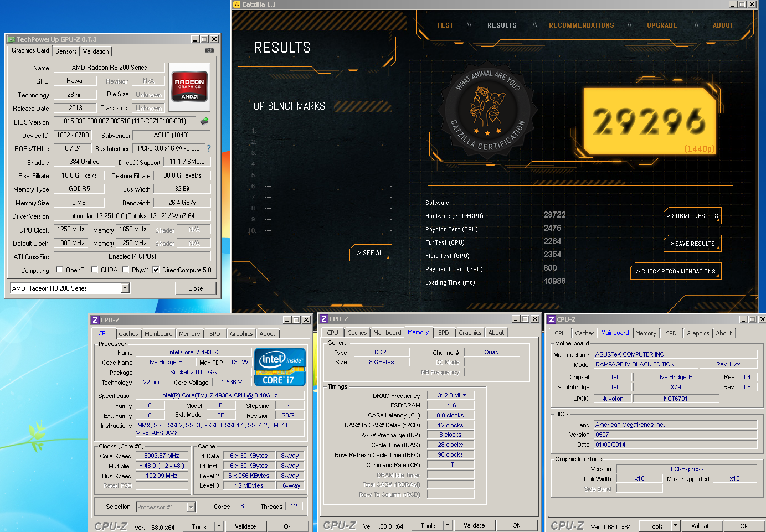The height and width of the screenshot is (532, 766).
Task: Open the TEST section in Catzilla
Action: pos(445,25)
